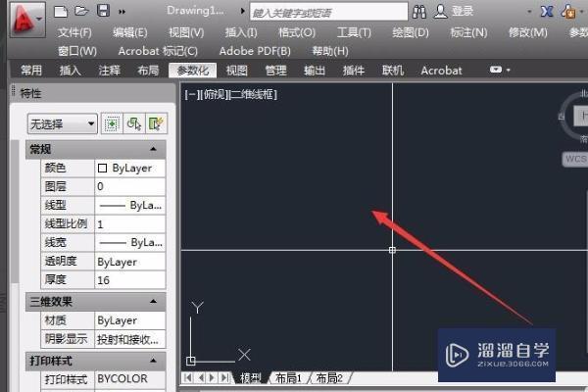The image size is (588, 392).
Task: Click the 图层 value field showing 0
Action: point(129,186)
